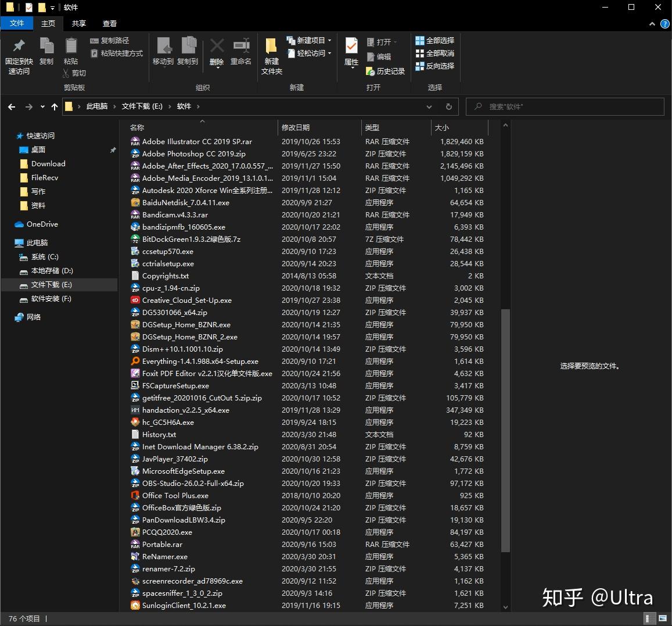Collapse the ribbon with the chevron
672x626 pixels.
click(652, 24)
